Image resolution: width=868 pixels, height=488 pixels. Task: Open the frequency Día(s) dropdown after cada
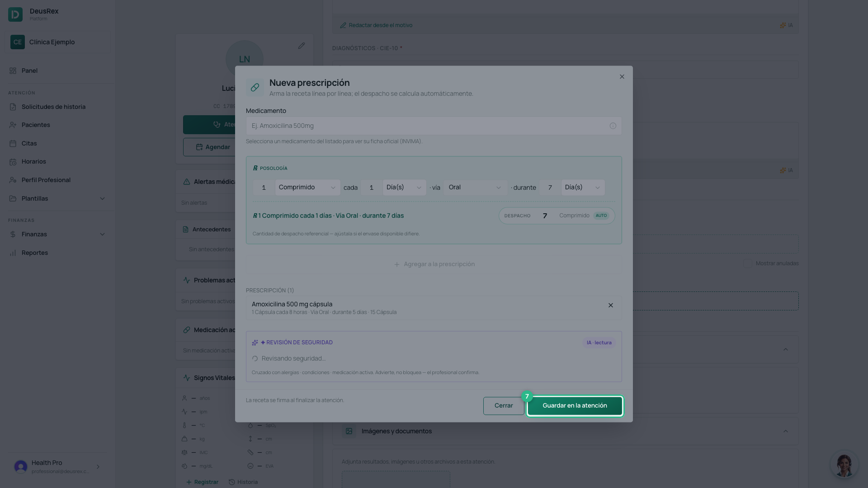[404, 188]
